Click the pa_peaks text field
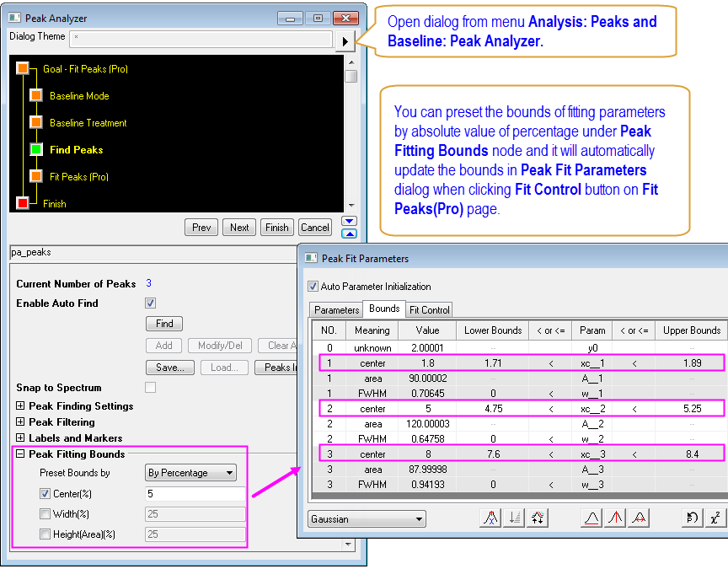This screenshot has height=569, width=728. [x=153, y=253]
